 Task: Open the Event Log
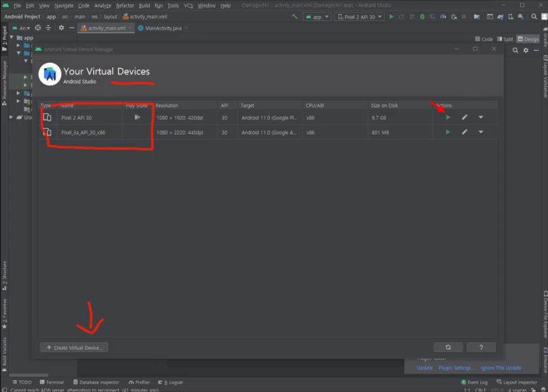[x=474, y=383]
